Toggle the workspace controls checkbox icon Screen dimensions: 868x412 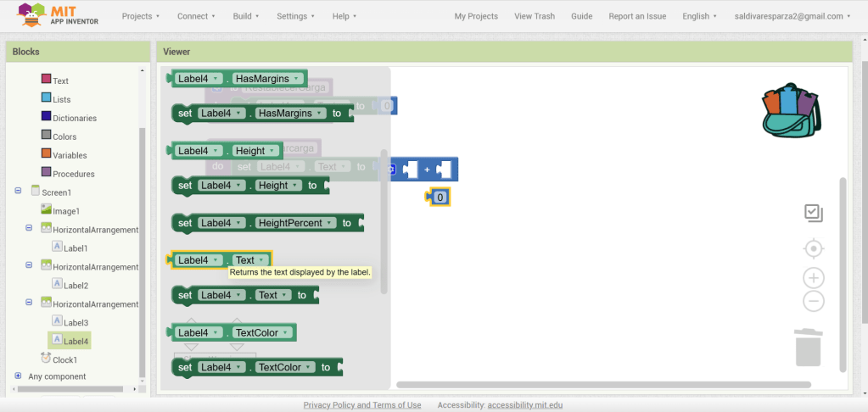pyautogui.click(x=813, y=213)
